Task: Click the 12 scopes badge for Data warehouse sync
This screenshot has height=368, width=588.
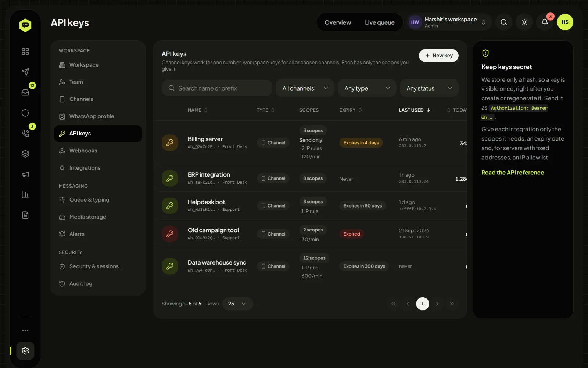Action: [314, 258]
